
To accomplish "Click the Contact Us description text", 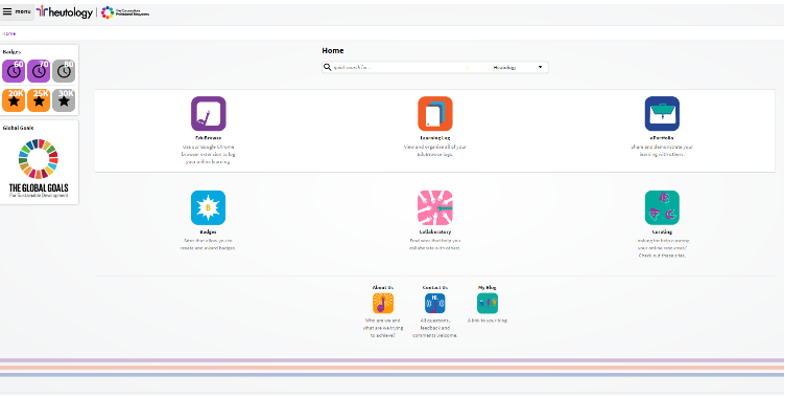I will (x=435, y=327).
